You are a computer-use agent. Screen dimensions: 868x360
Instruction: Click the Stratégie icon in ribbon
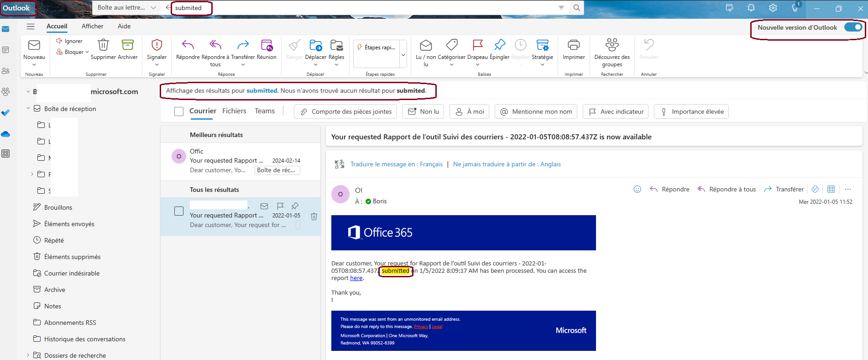click(x=543, y=45)
